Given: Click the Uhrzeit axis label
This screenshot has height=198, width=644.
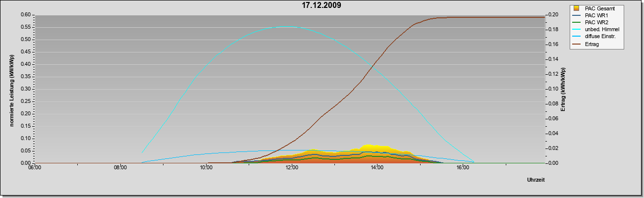Looking at the screenshot, I should pos(536,180).
